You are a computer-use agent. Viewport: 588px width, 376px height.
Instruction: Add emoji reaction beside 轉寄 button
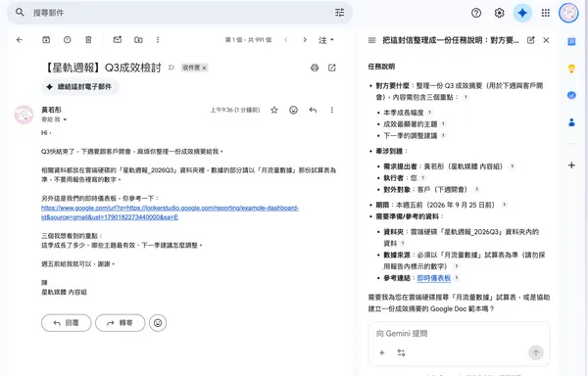click(x=158, y=323)
